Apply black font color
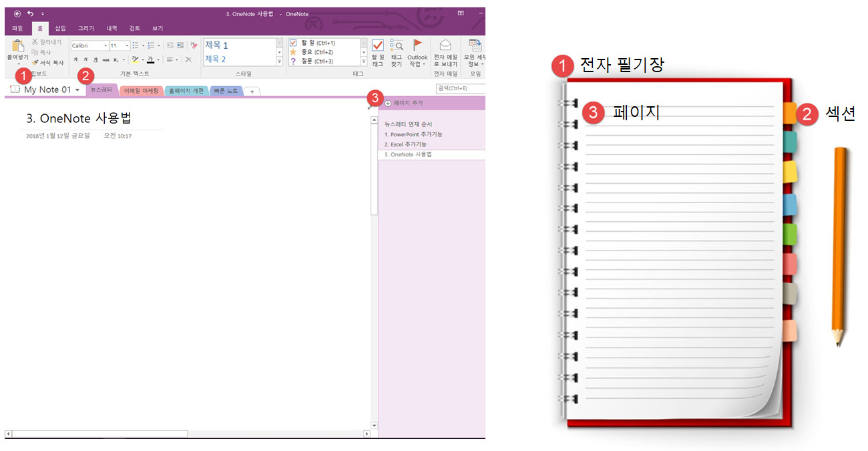 150,59
